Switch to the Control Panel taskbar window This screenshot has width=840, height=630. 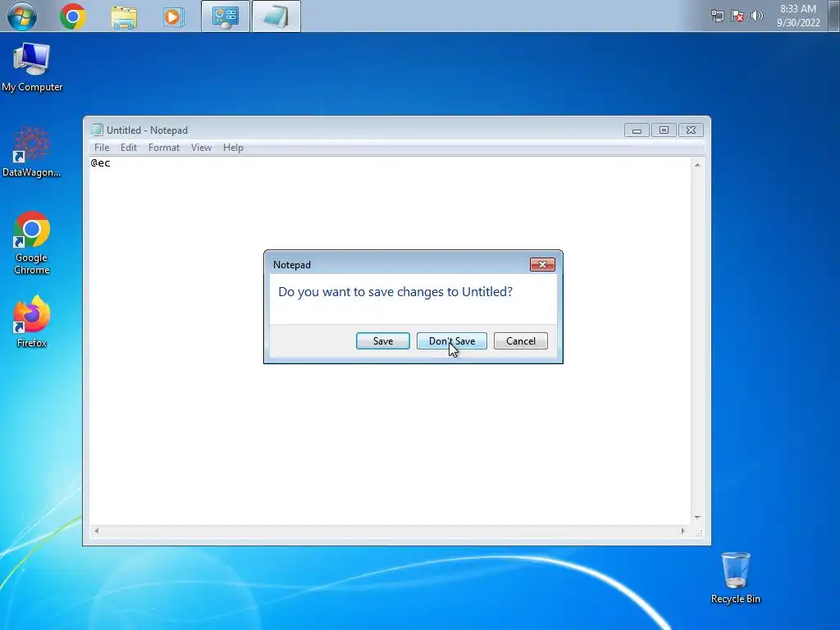pos(226,16)
